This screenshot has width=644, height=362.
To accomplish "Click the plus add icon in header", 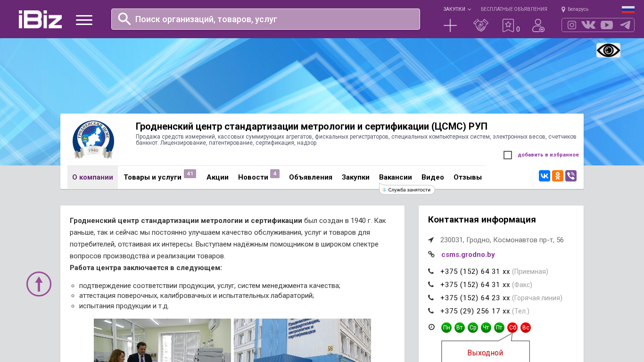I will click(x=450, y=25).
